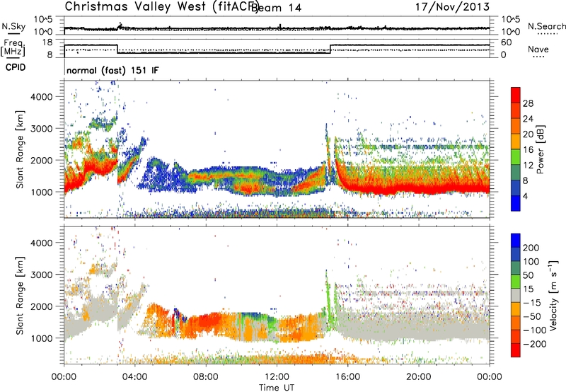The width and height of the screenshot is (566, 392).
Task: Select the 16 label on Power colorbar
Action: coord(528,150)
